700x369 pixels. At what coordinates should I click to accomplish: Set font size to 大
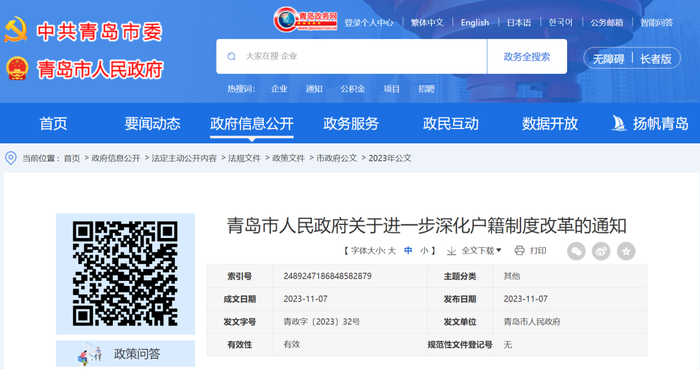coord(392,251)
